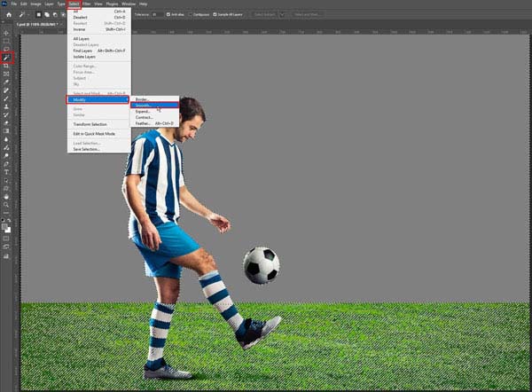The width and height of the screenshot is (532, 392).
Task: Select the Move tool
Action: click(x=6, y=33)
